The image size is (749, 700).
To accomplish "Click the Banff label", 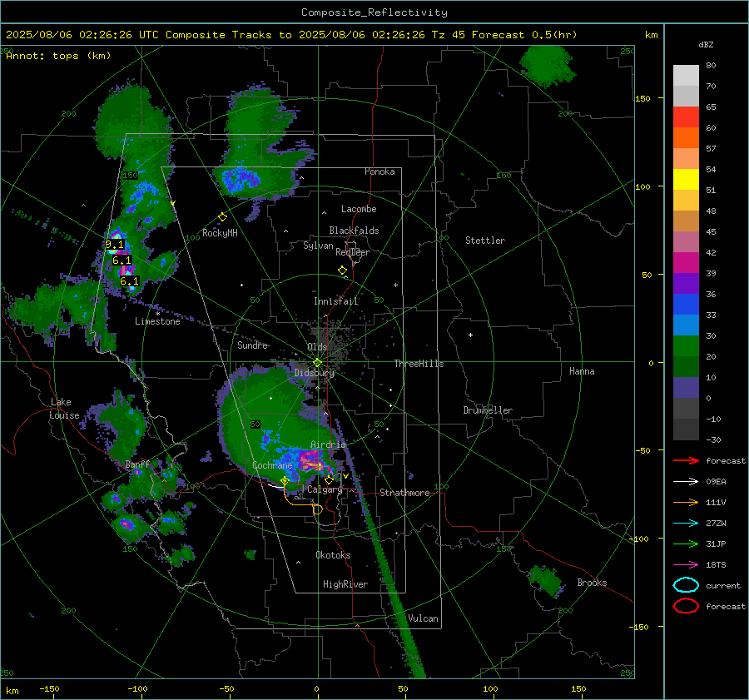I will (x=137, y=464).
